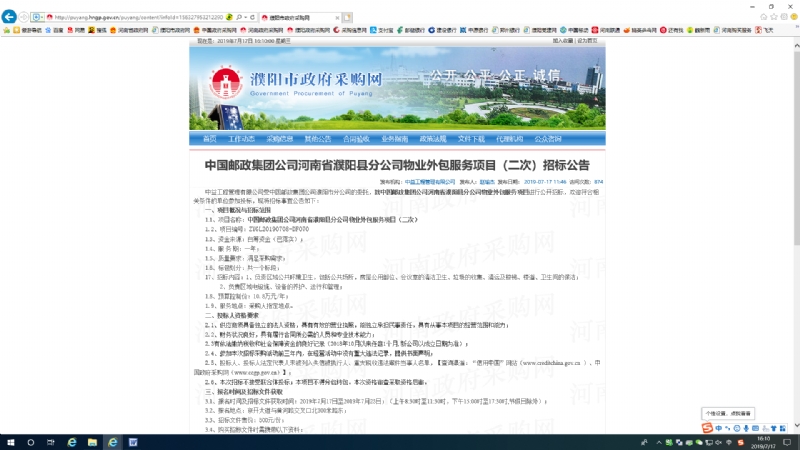Click the muted volume tray icon
Viewport: 800px width, 450px height.
(x=718, y=442)
